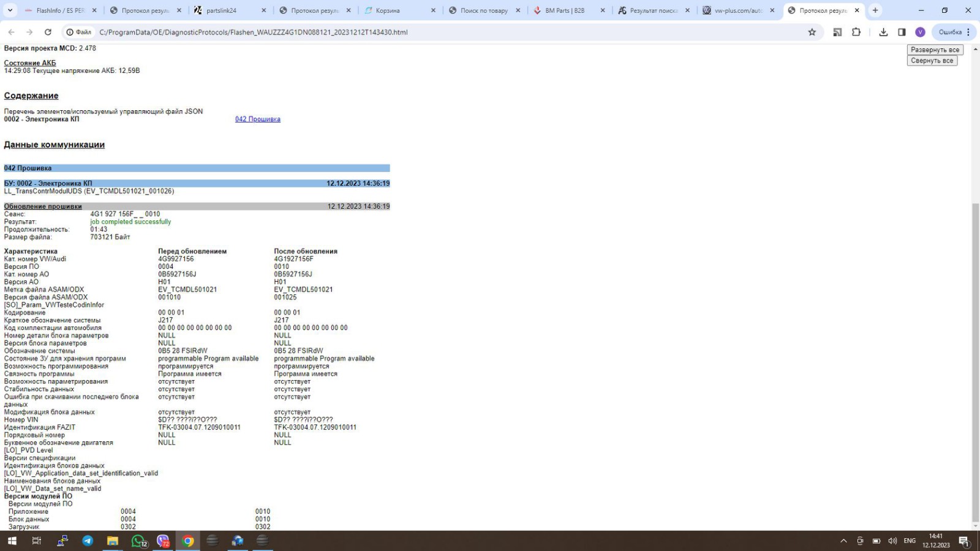The width and height of the screenshot is (980, 551).
Task: Open the purple V profile avatar
Action: pyautogui.click(x=920, y=32)
